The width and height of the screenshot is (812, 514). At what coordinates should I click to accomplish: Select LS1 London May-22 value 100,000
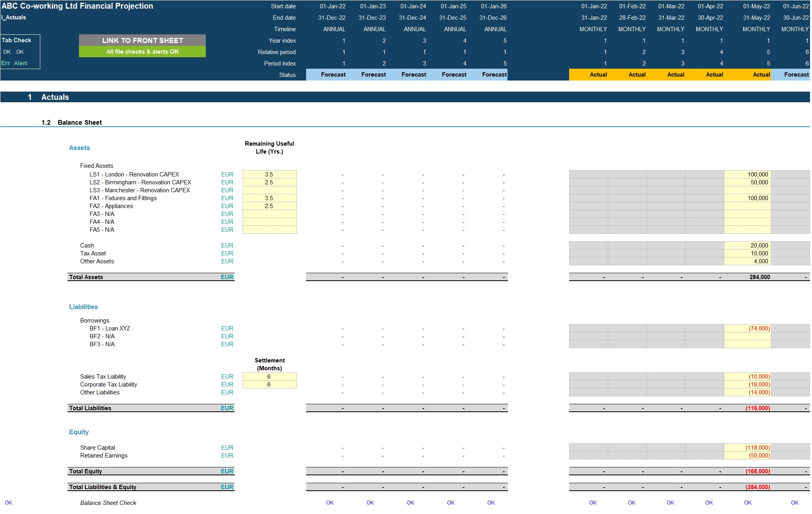pos(748,174)
